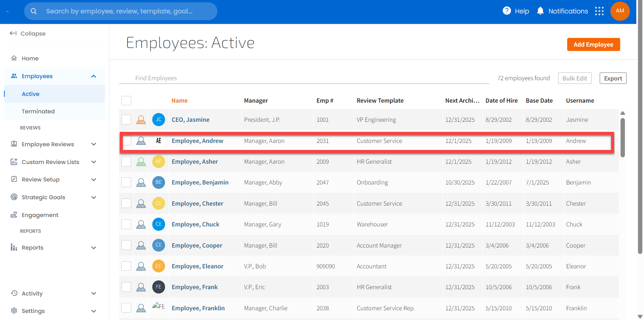Toggle the select-all checkbox in table header
644x320 pixels.
coord(126,101)
